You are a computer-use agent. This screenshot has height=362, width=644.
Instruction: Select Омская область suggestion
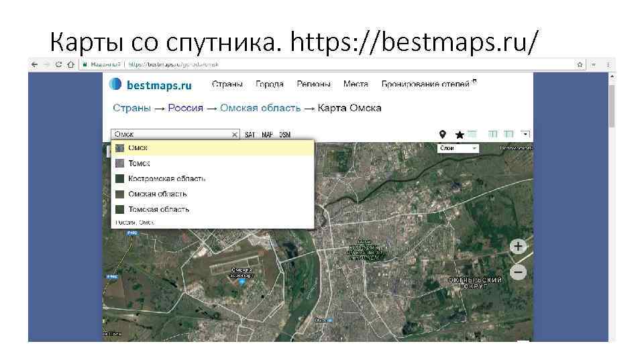[x=213, y=194]
